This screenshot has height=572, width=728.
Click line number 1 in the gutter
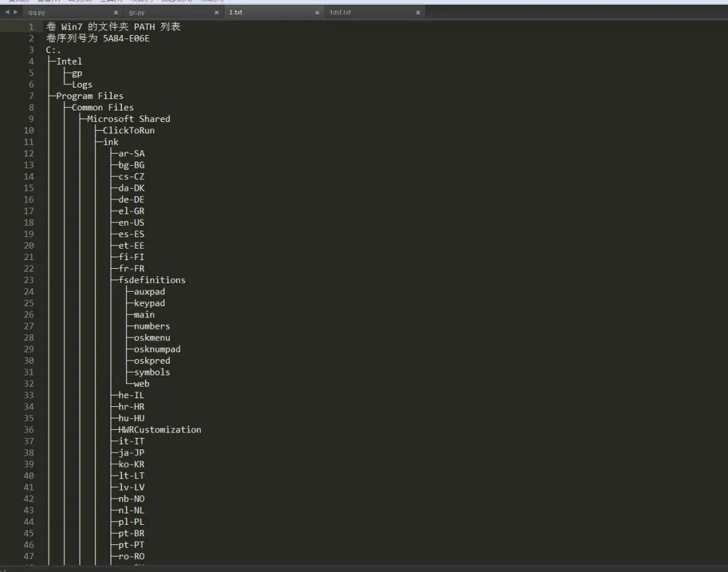pos(31,26)
